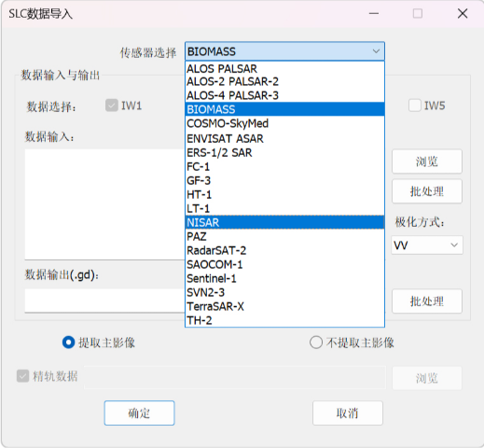
Task: Pick ALOS-4 PALSAR-3 in the dropdown list
Action: click(x=284, y=95)
